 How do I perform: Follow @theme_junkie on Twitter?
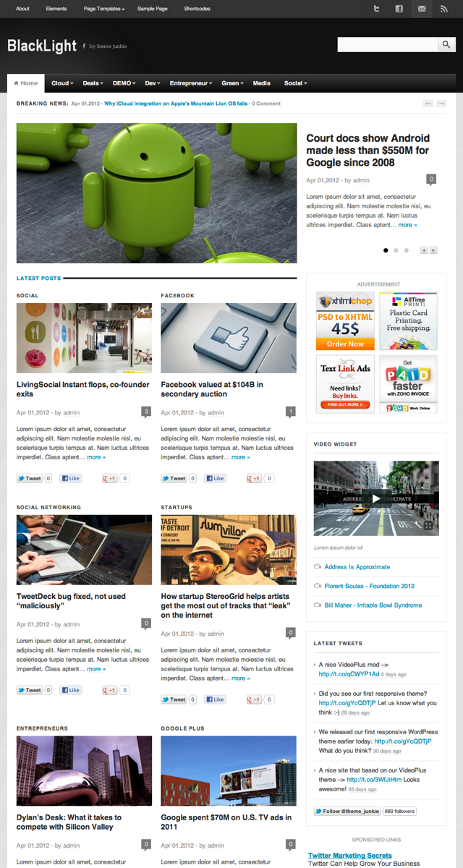click(x=347, y=811)
